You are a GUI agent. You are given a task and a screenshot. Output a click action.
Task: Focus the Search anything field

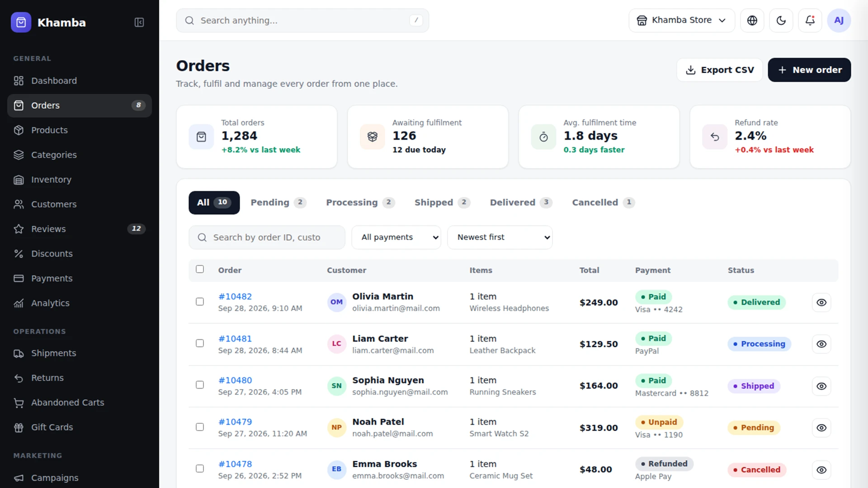pos(302,20)
